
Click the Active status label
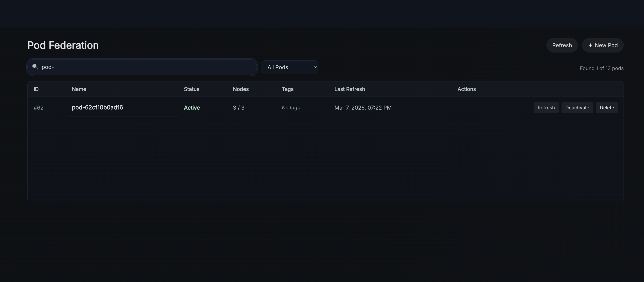click(192, 108)
